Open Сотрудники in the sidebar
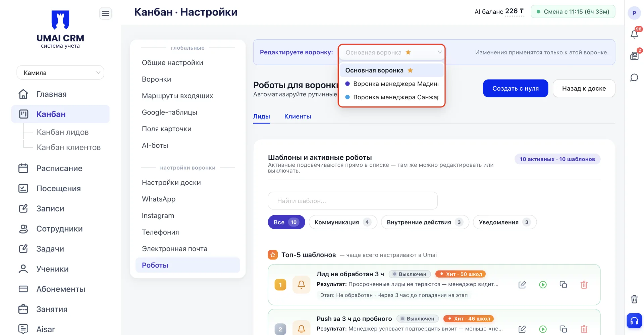The height and width of the screenshot is (335, 644). [x=60, y=229]
